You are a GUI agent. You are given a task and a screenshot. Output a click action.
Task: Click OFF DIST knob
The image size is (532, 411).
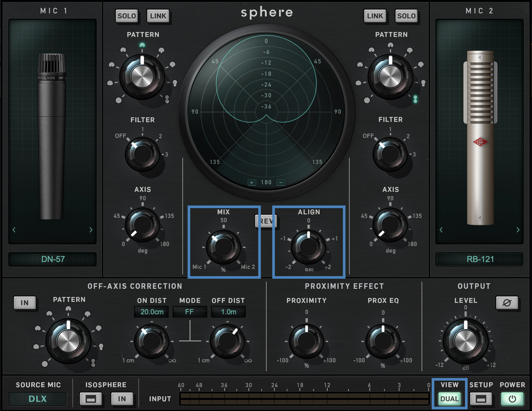[x=227, y=341]
